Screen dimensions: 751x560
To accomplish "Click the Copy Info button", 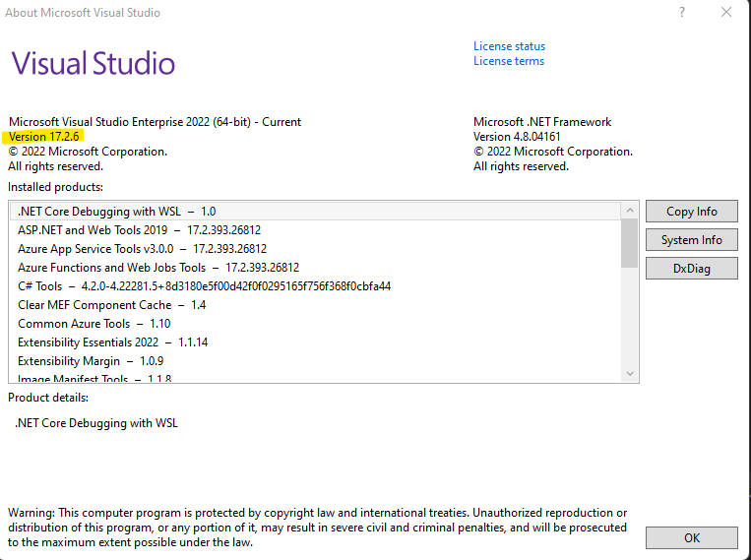I will coord(691,212).
